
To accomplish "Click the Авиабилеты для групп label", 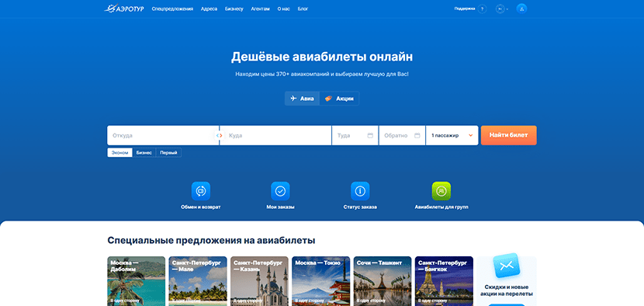I will (441, 207).
